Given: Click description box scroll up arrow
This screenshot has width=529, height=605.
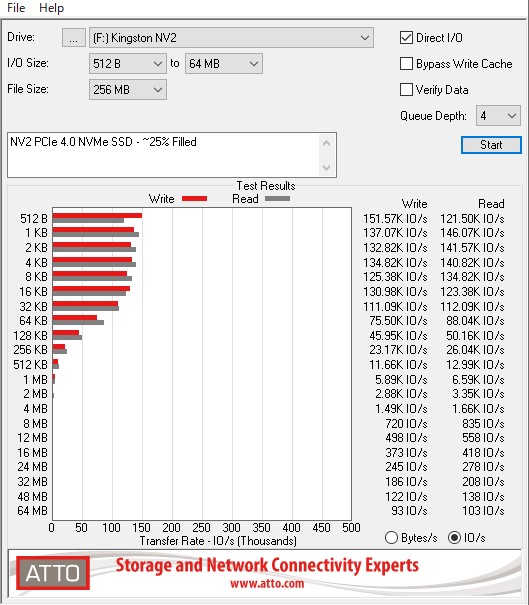Looking at the screenshot, I should pyautogui.click(x=326, y=144).
